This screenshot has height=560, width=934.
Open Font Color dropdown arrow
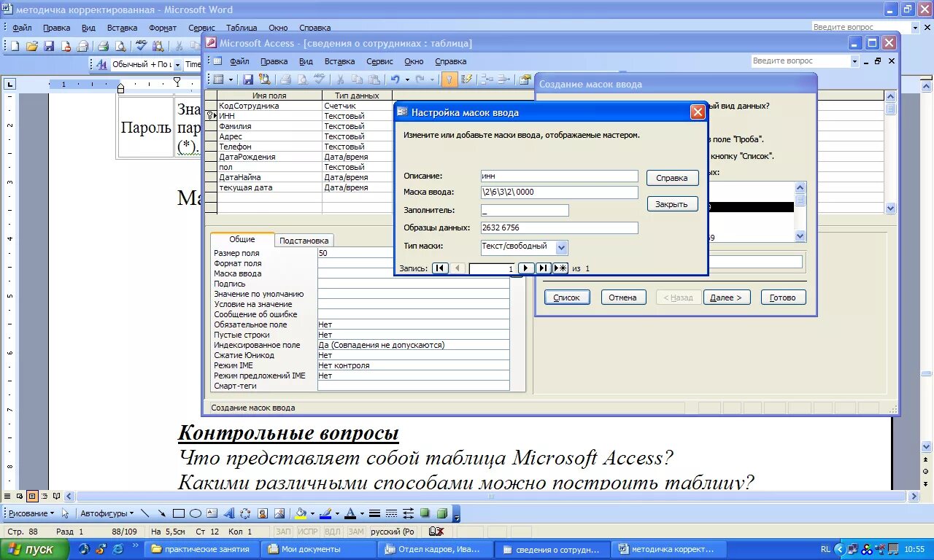pyautogui.click(x=362, y=513)
